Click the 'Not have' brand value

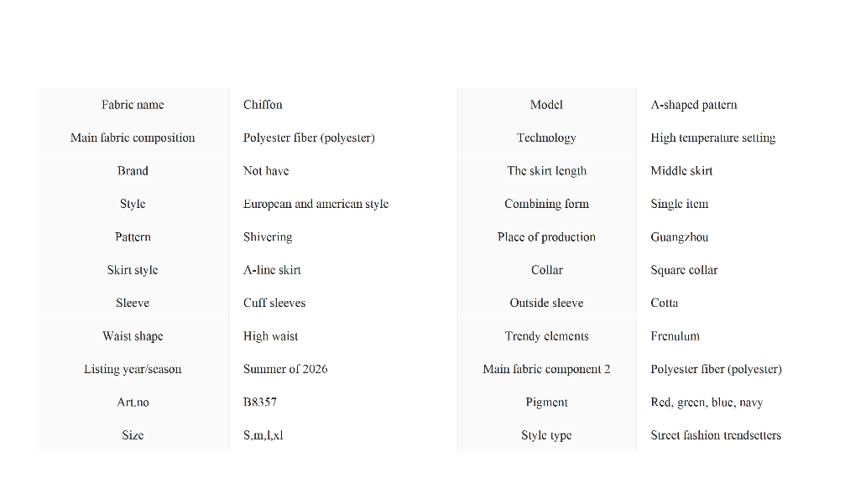point(266,171)
